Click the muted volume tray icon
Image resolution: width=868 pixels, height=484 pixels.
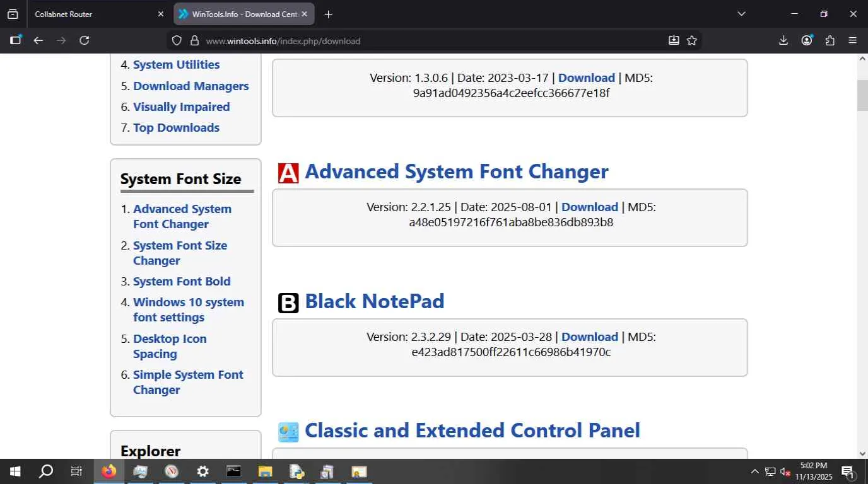786,471
